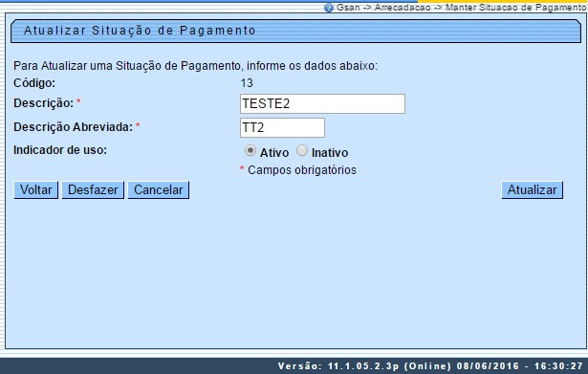This screenshot has width=588, height=374.
Task: Click the code value 13
Action: (247, 83)
